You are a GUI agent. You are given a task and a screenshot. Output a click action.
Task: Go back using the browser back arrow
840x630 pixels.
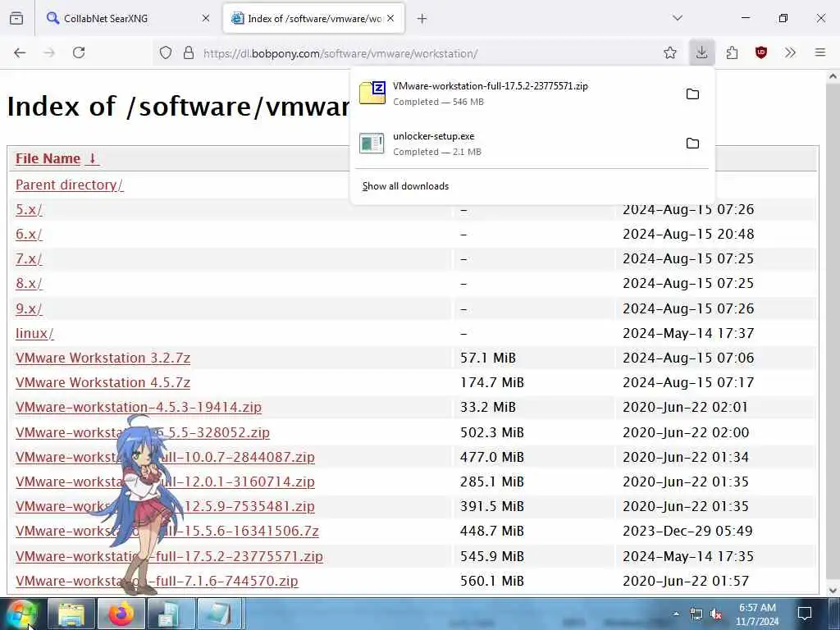click(x=20, y=52)
